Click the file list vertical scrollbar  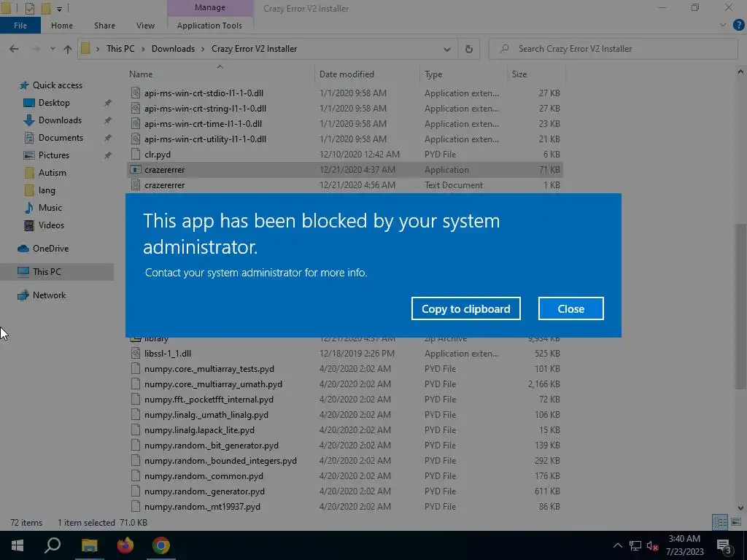coord(740,305)
